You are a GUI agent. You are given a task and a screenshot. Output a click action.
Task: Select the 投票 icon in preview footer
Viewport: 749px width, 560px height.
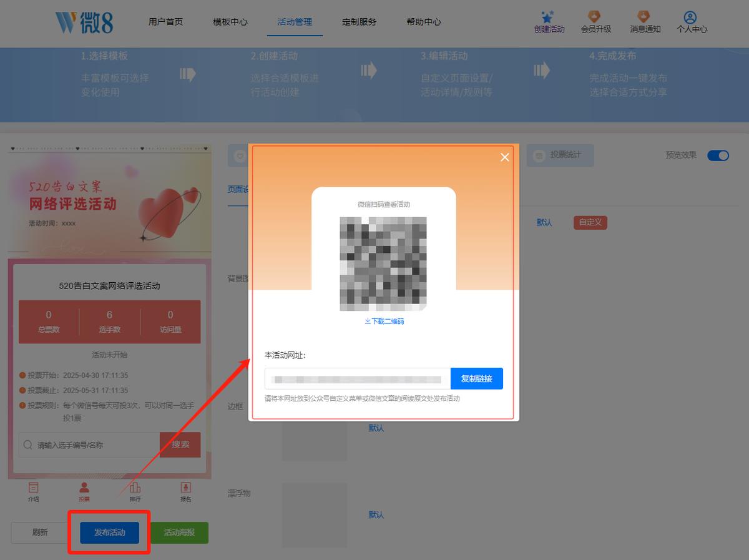pos(84,488)
